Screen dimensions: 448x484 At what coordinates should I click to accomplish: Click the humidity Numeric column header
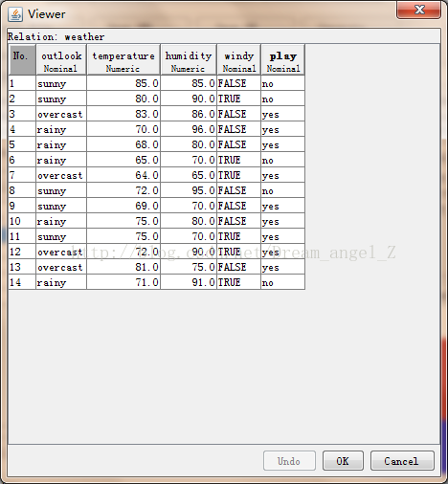[189, 59]
